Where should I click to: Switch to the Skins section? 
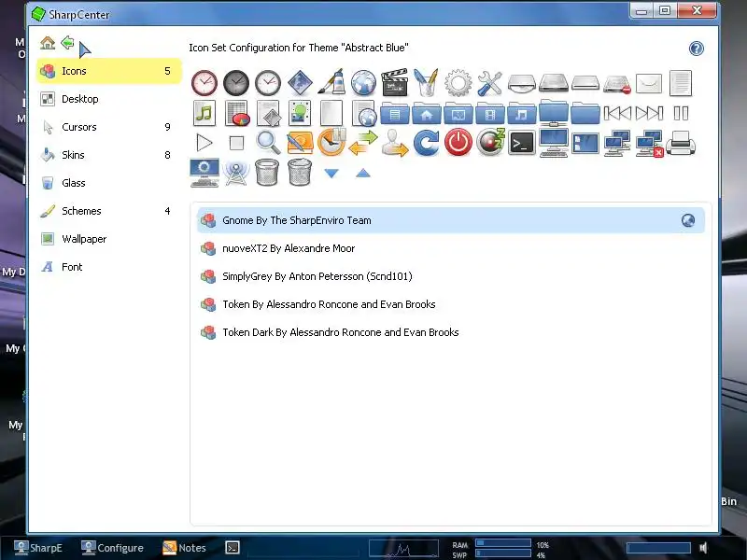(x=109, y=155)
